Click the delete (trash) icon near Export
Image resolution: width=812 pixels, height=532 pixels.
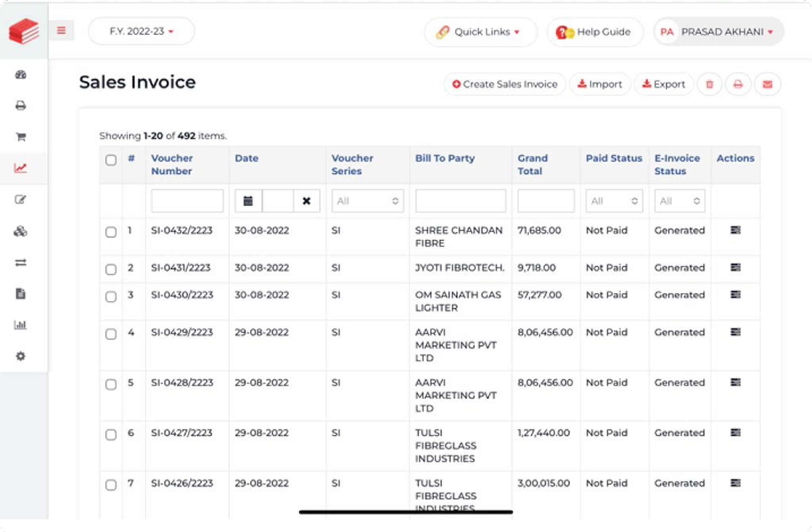tap(709, 84)
